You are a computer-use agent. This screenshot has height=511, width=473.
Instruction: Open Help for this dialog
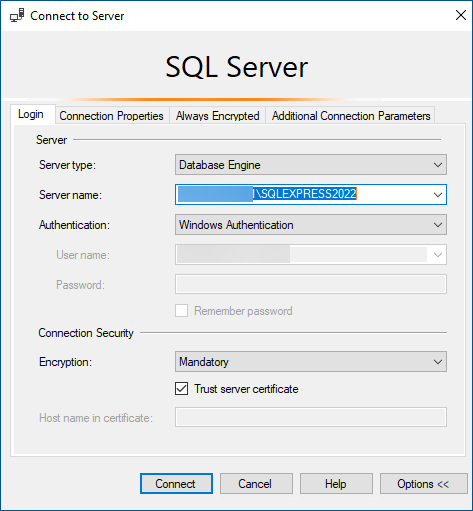point(336,483)
